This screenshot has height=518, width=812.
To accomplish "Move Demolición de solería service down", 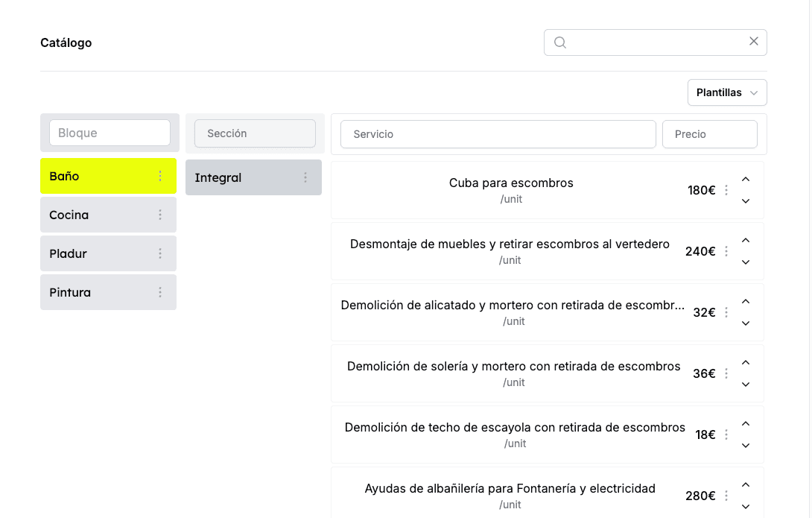I will (x=746, y=384).
